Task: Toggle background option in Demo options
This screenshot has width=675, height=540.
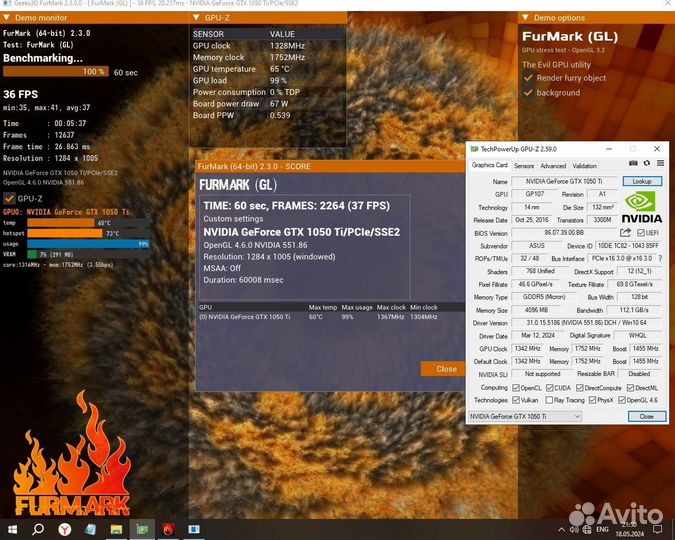Action: (x=528, y=93)
